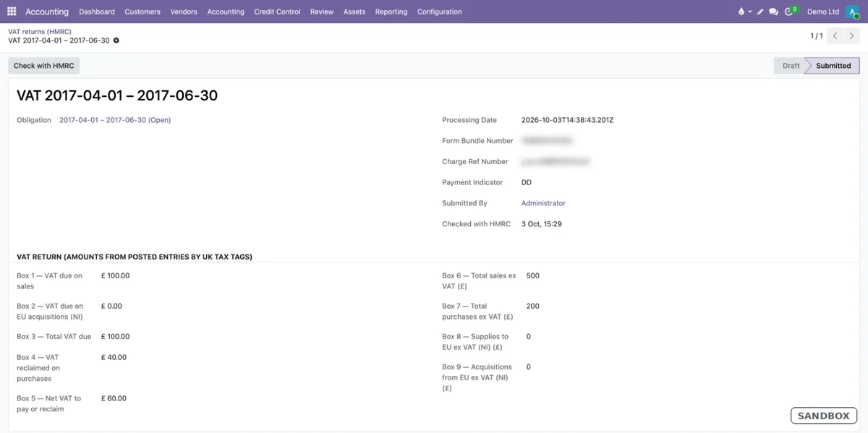Click the record title VAT 2017-04-01 – 2017-06-30 heading
The image size is (868, 433).
[x=117, y=95]
